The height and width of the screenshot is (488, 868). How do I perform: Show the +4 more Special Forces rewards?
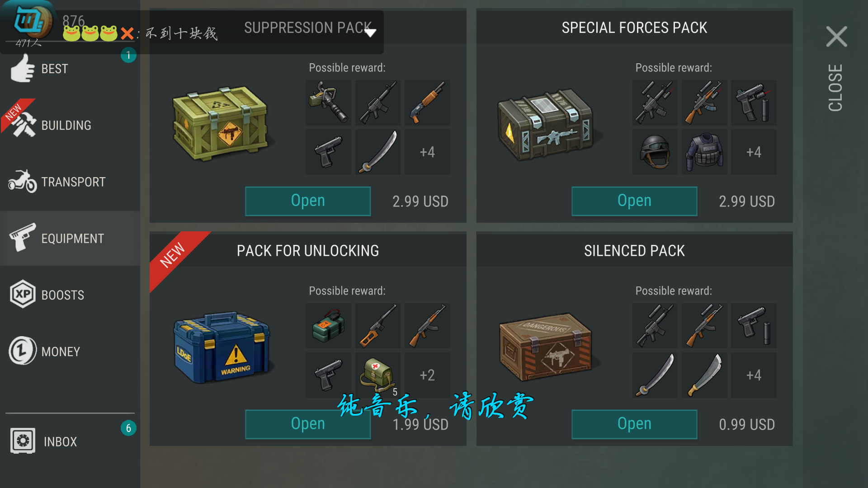[x=754, y=152]
